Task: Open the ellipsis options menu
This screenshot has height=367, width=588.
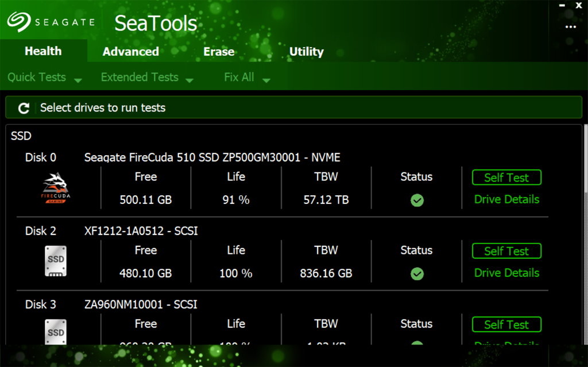Action: 570,27
